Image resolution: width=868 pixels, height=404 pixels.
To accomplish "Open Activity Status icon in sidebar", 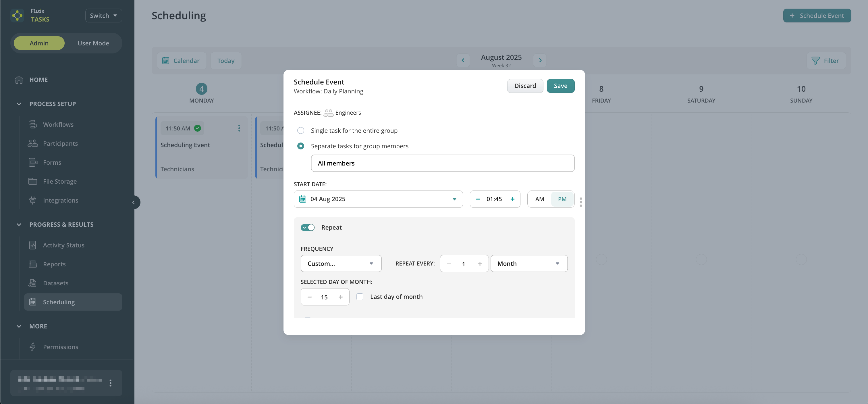I will [33, 245].
